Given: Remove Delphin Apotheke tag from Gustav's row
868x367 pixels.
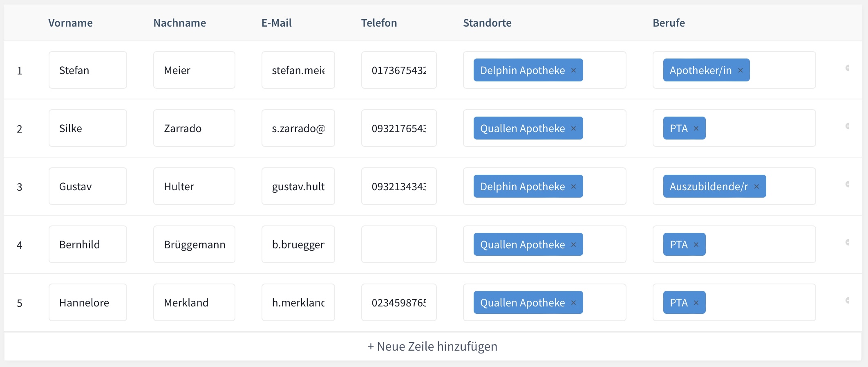Looking at the screenshot, I should pyautogui.click(x=573, y=187).
